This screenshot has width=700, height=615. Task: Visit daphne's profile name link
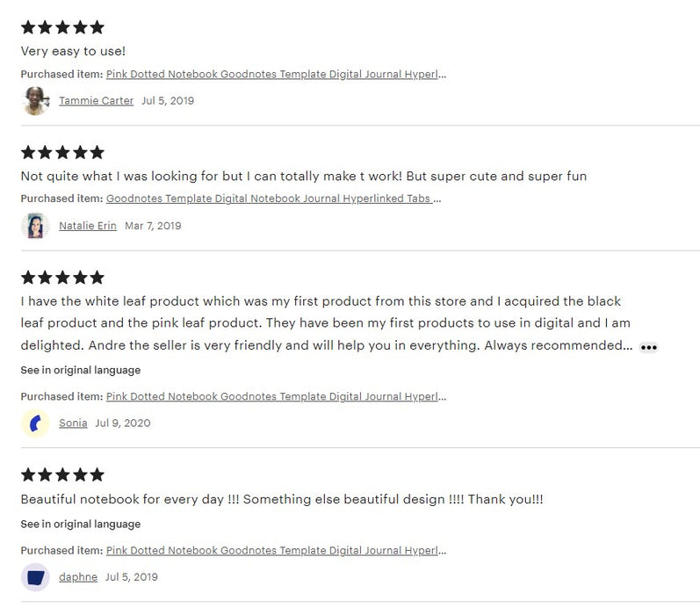pos(78,577)
